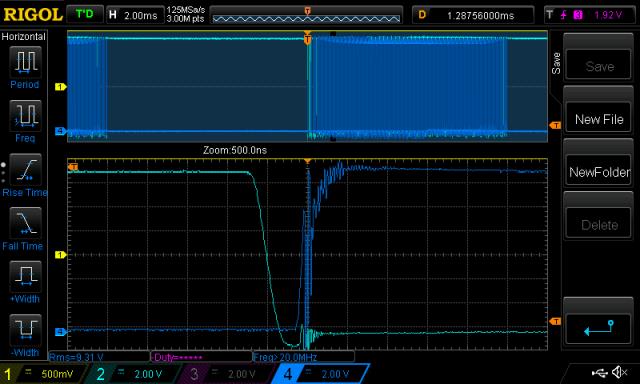Click the USB status icon
Viewport: 640px width, 384px height.
point(599,373)
